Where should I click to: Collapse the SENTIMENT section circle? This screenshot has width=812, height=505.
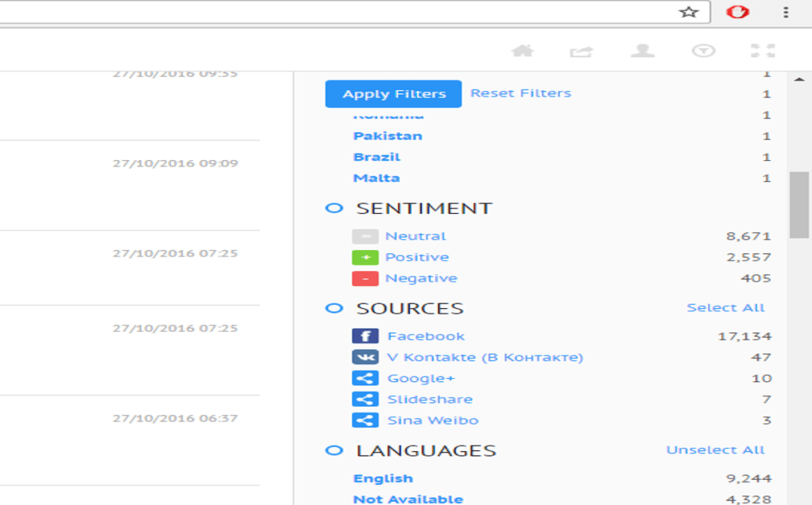coord(334,209)
